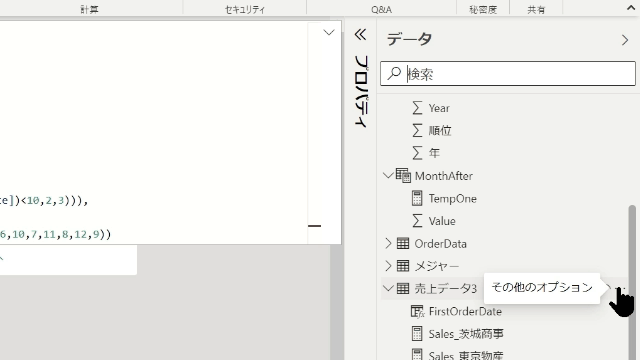
Task: Click the table icon beside OrderData
Action: pyautogui.click(x=403, y=244)
